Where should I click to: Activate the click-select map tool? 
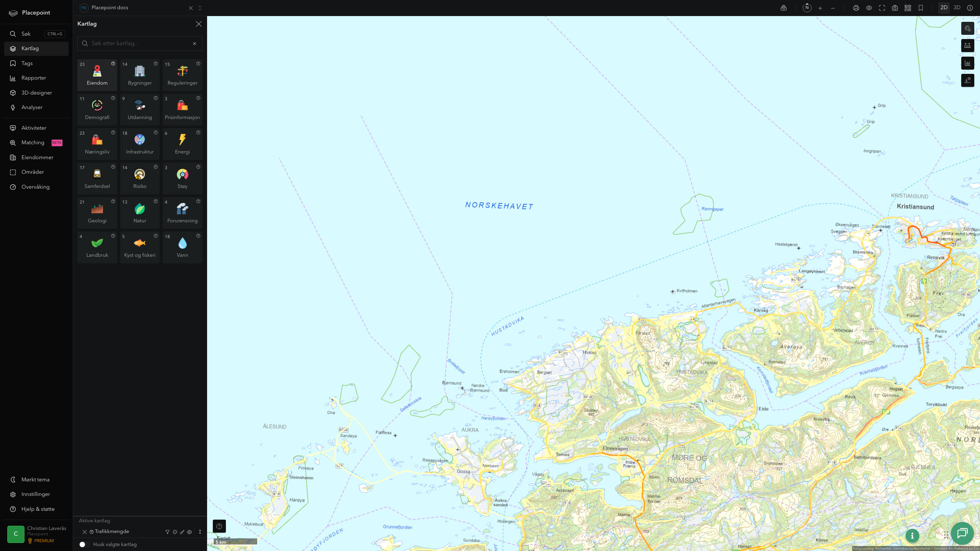click(x=967, y=28)
